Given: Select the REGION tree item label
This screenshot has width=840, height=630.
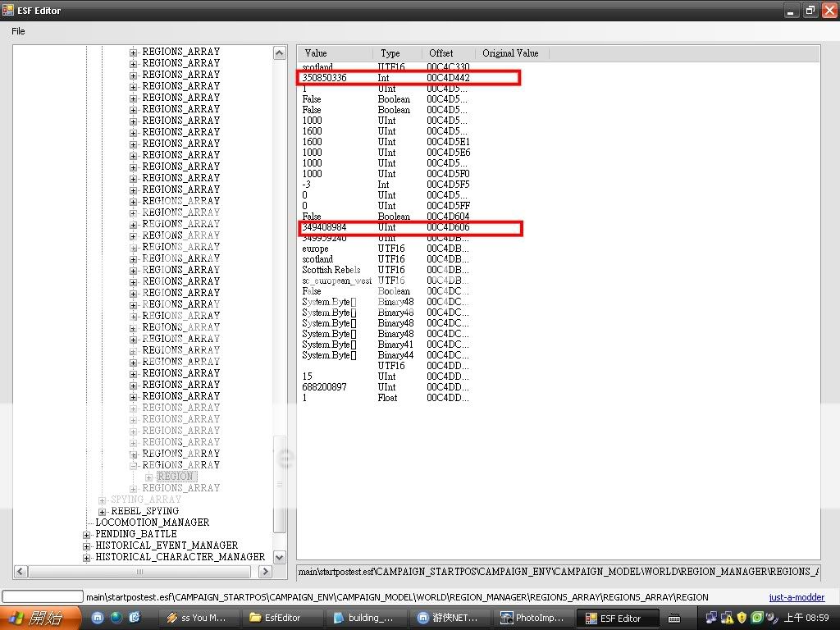Looking at the screenshot, I should coord(176,477).
